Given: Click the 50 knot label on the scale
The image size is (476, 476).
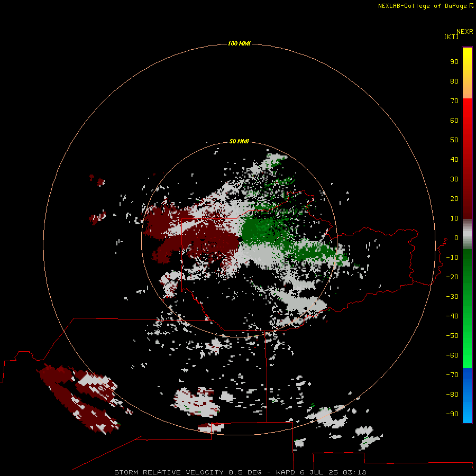Looking at the screenshot, I should (x=454, y=140).
